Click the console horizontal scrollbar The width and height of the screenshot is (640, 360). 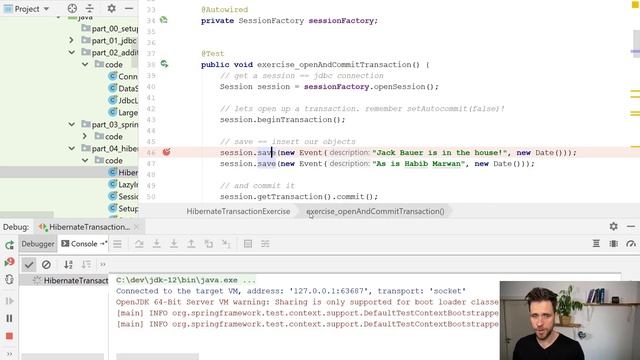pos(157,357)
